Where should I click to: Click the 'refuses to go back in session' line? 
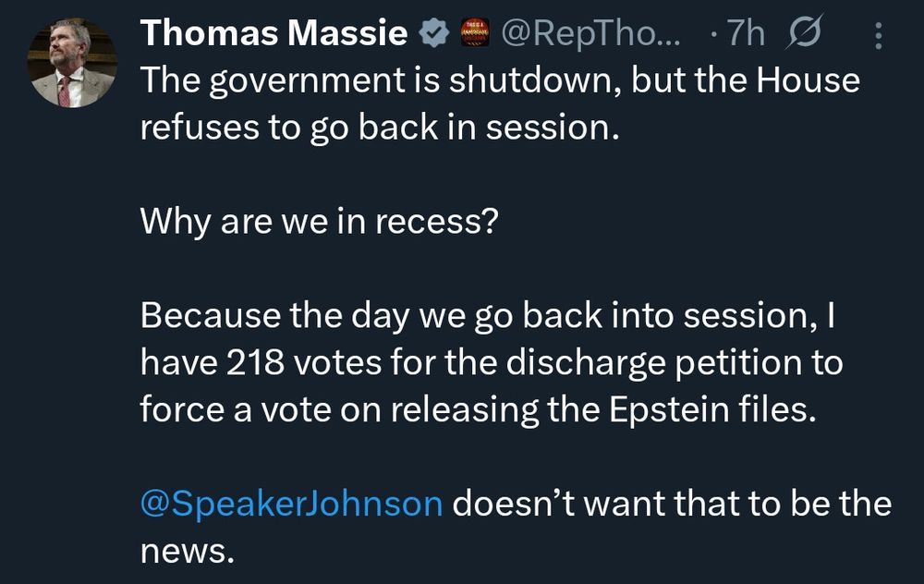tap(380, 128)
